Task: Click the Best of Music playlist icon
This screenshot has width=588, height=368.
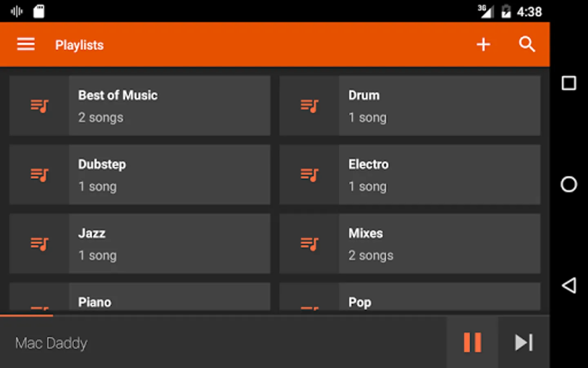Action: pyautogui.click(x=40, y=106)
